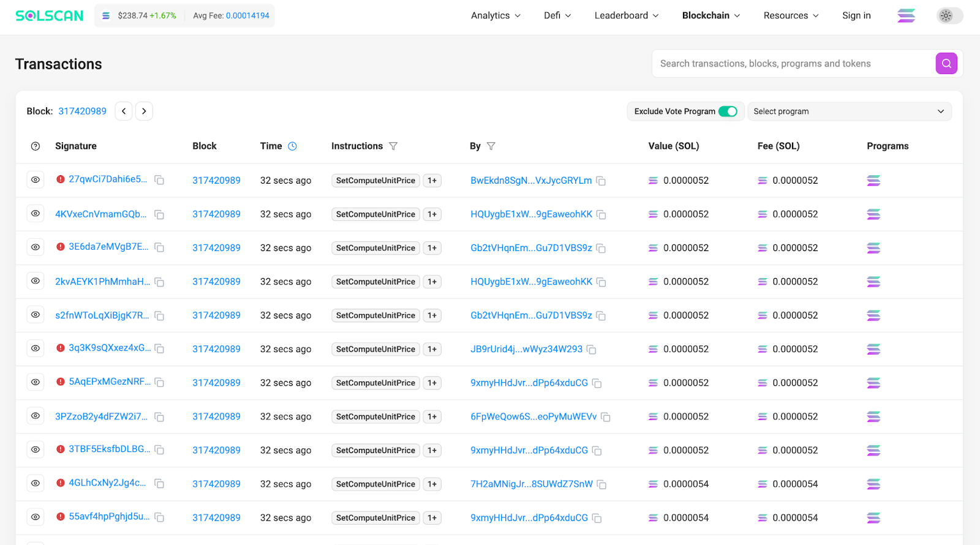The width and height of the screenshot is (980, 545).
Task: Go to the previous block
Action: pyautogui.click(x=124, y=111)
